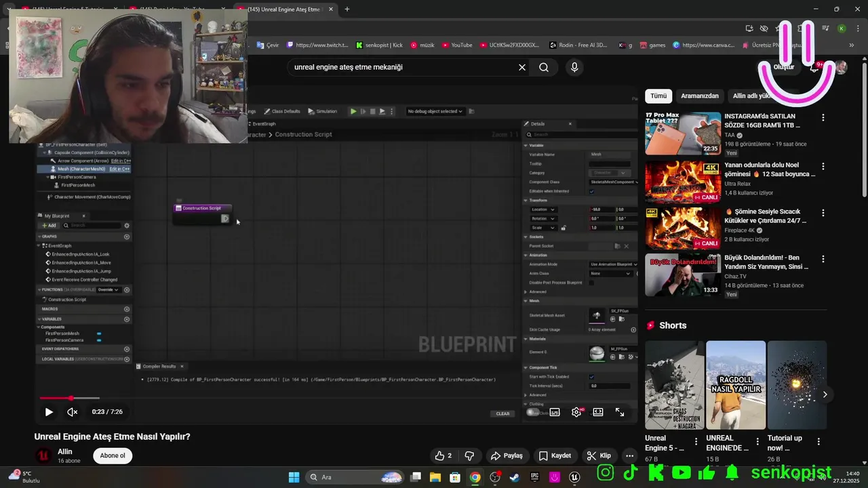Viewport: 868px width, 488px height.
Task: Switch the player to theater mode
Action: (598, 411)
